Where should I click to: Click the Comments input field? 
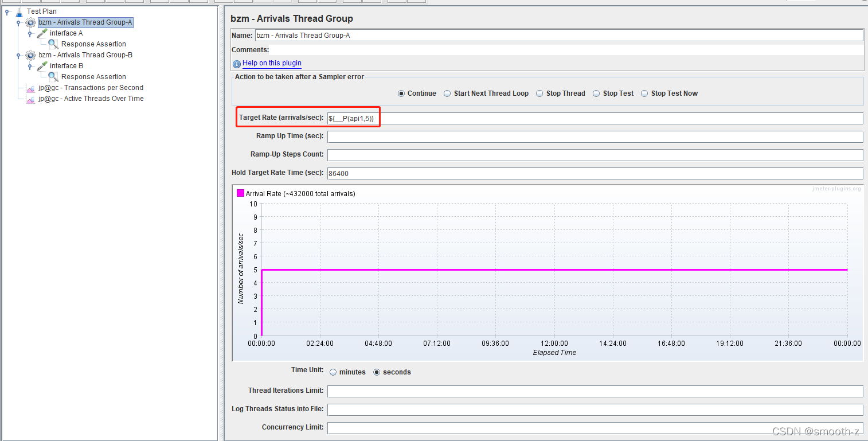tap(567, 50)
